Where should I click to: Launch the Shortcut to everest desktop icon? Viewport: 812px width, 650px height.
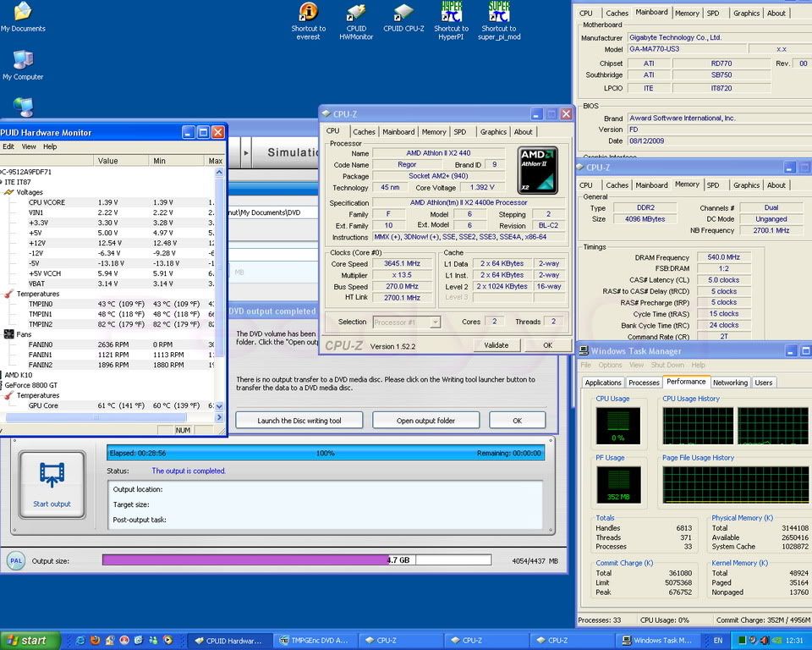[x=308, y=21]
